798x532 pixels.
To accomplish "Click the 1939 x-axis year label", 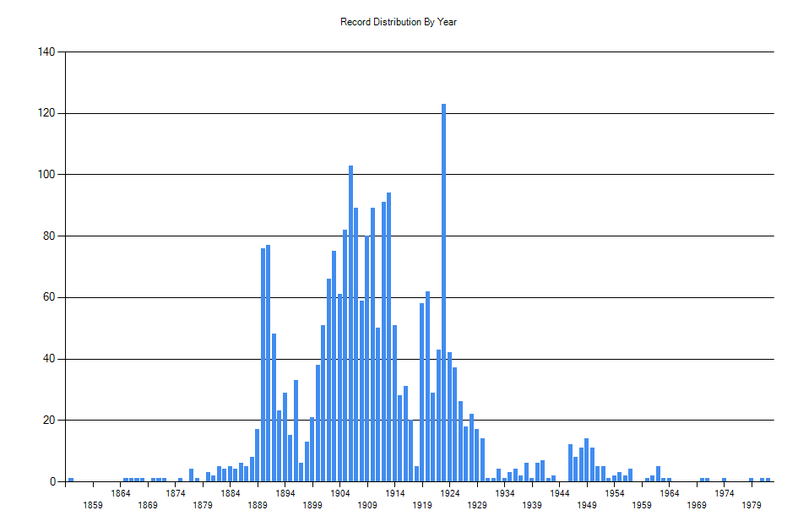I will pos(532,505).
